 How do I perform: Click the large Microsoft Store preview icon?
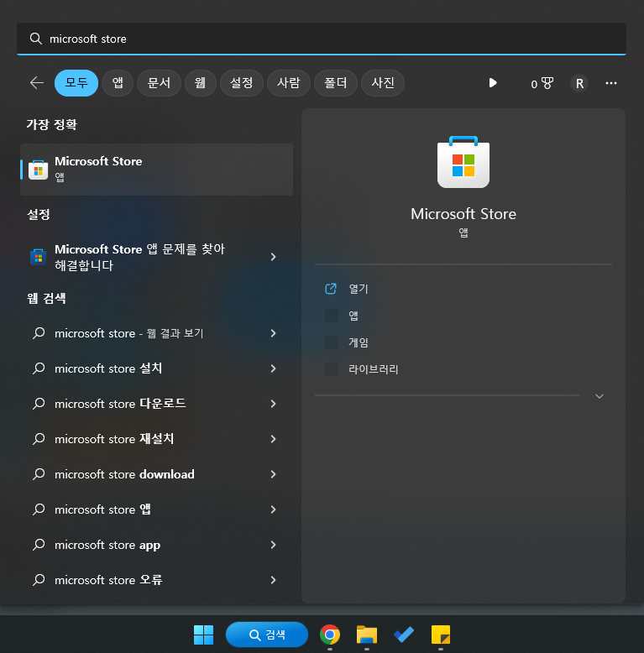click(463, 162)
